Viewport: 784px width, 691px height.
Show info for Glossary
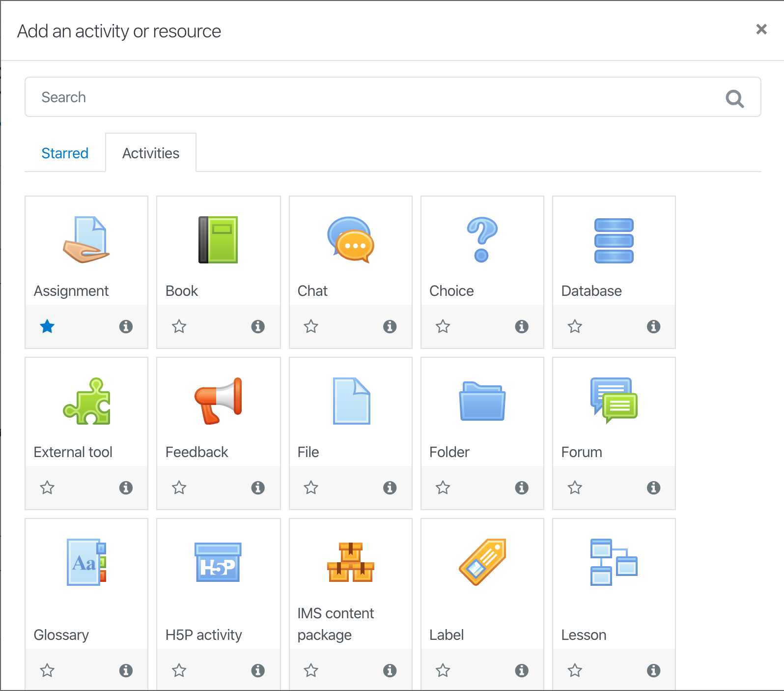click(x=126, y=670)
